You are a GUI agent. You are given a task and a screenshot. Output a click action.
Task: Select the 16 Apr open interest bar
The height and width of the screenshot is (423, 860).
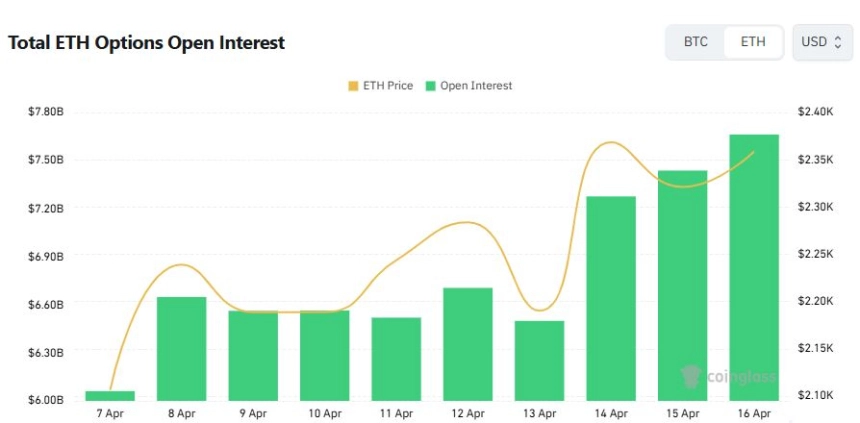[x=754, y=268]
